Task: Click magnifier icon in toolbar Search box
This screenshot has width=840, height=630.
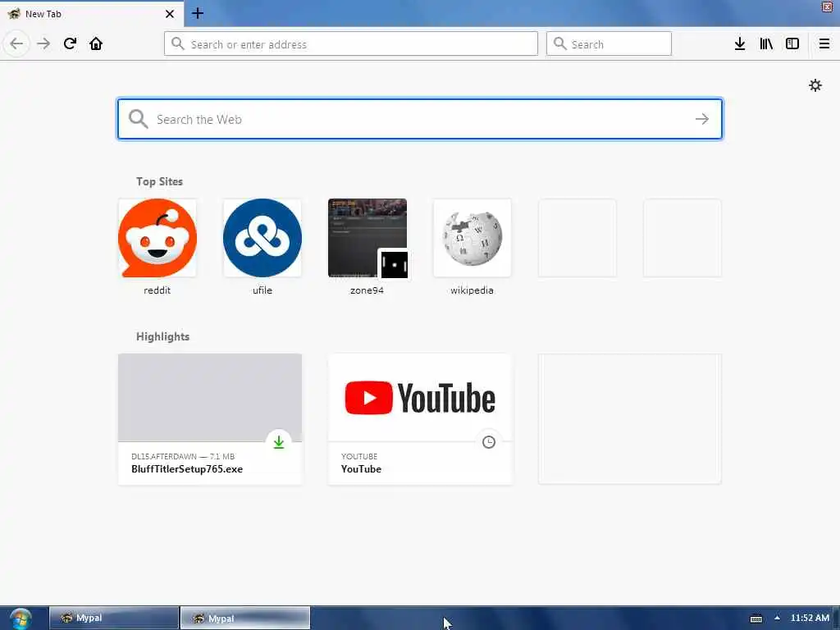Action: [559, 43]
